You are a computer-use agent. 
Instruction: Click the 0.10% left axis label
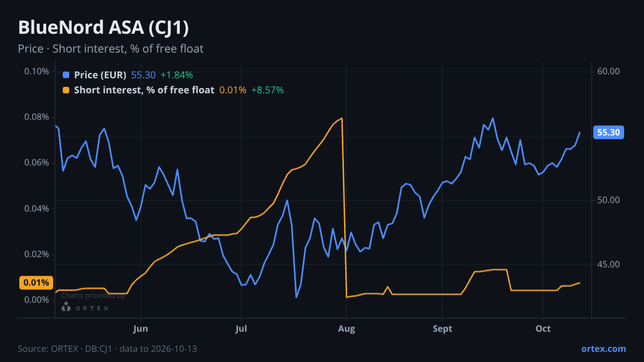(x=37, y=71)
